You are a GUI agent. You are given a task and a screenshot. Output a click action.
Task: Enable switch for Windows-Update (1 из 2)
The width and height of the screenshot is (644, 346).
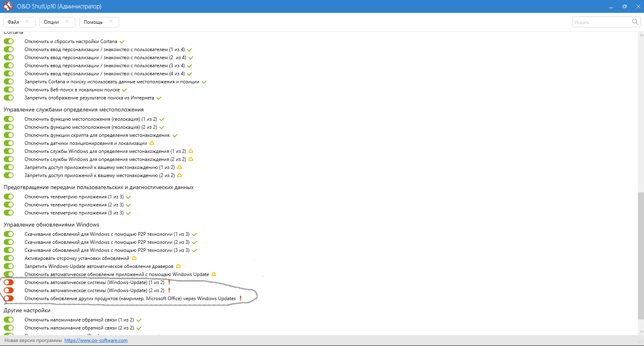coord(9,282)
